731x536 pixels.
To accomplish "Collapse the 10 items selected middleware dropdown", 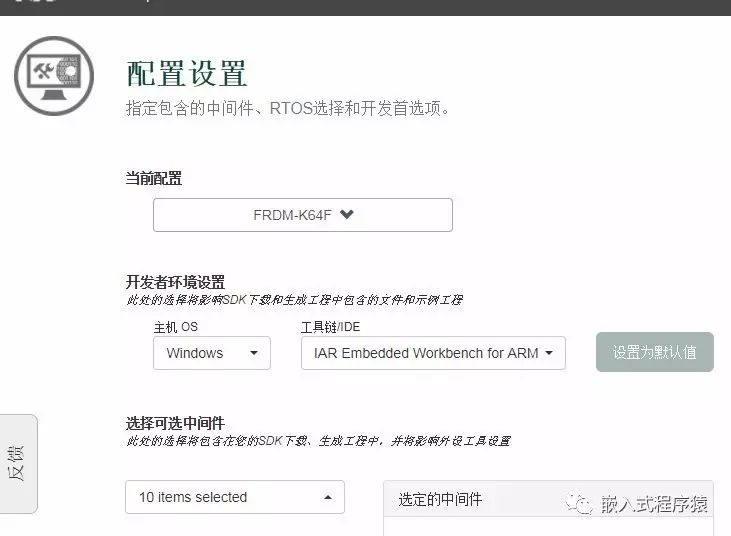I will point(234,497).
